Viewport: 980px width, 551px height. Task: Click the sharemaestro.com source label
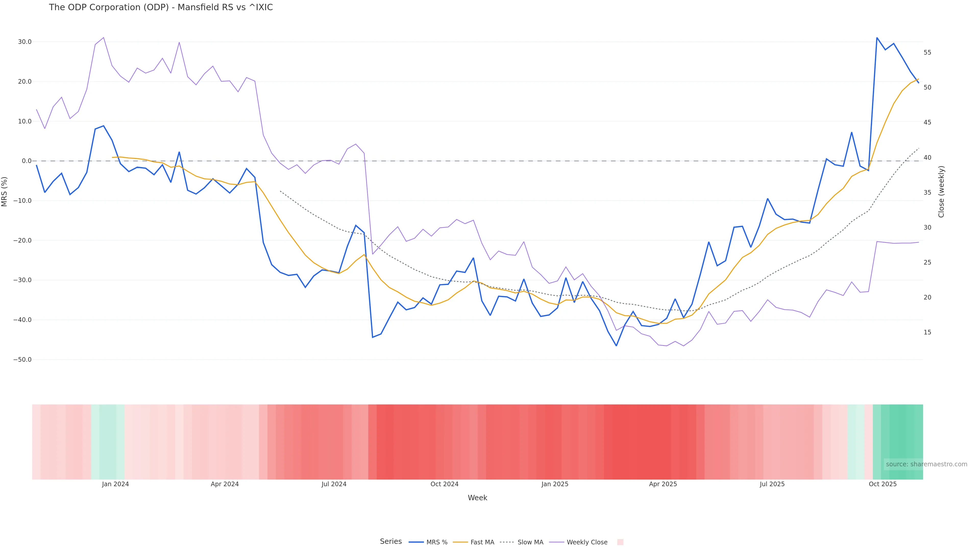926,464
